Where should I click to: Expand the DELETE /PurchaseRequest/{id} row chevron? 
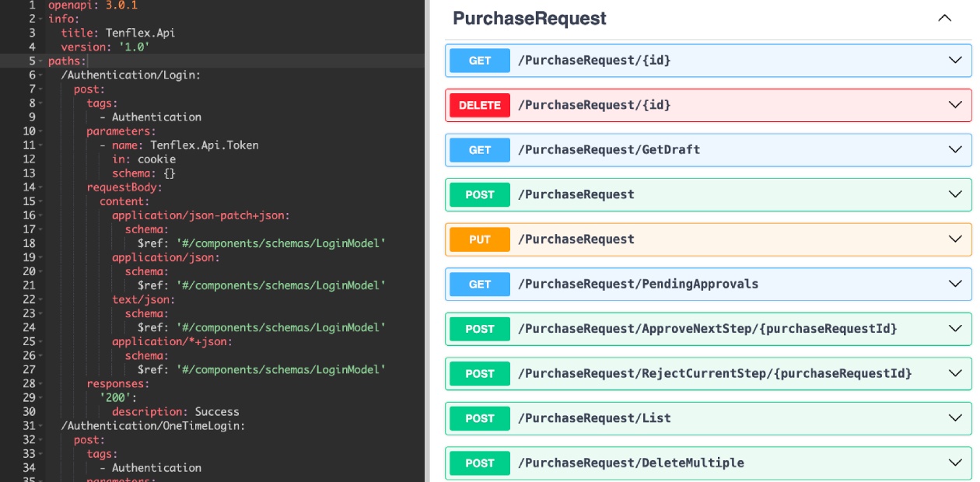(x=955, y=105)
